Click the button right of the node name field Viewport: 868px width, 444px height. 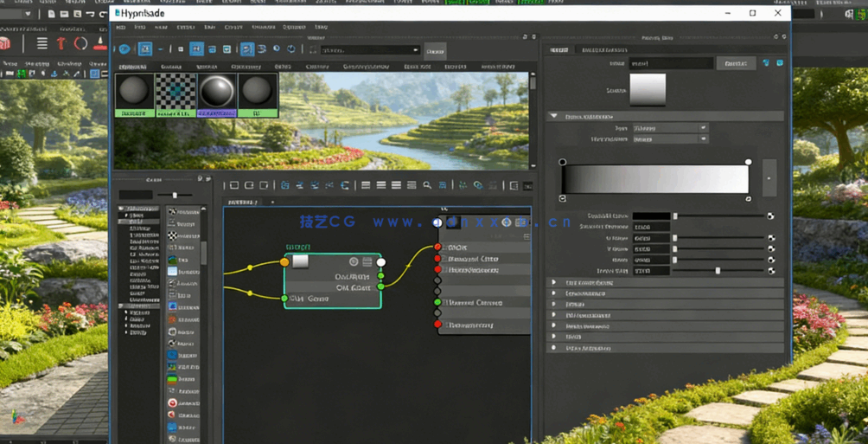[x=736, y=63]
